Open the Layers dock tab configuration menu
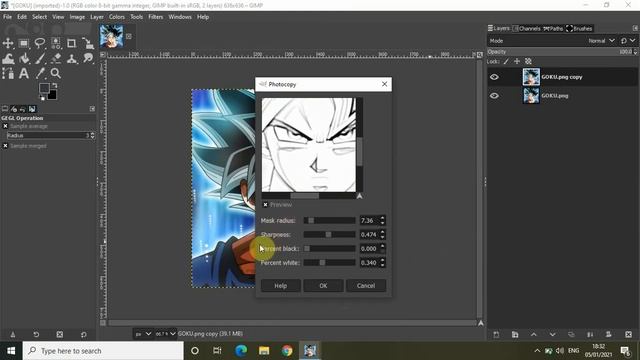The height and width of the screenshot is (360, 640). tap(635, 28)
